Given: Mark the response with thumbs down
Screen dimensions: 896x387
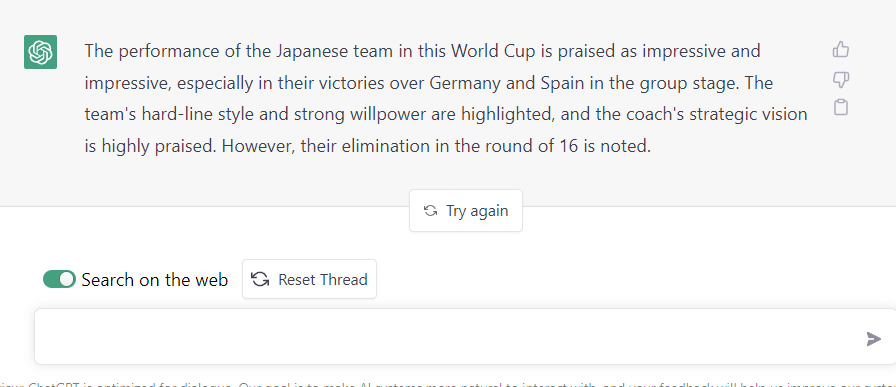Looking at the screenshot, I should 841,79.
